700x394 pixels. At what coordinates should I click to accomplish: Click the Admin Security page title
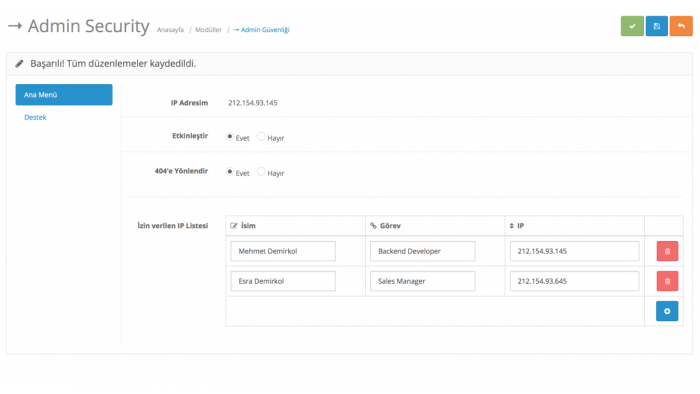[88, 26]
